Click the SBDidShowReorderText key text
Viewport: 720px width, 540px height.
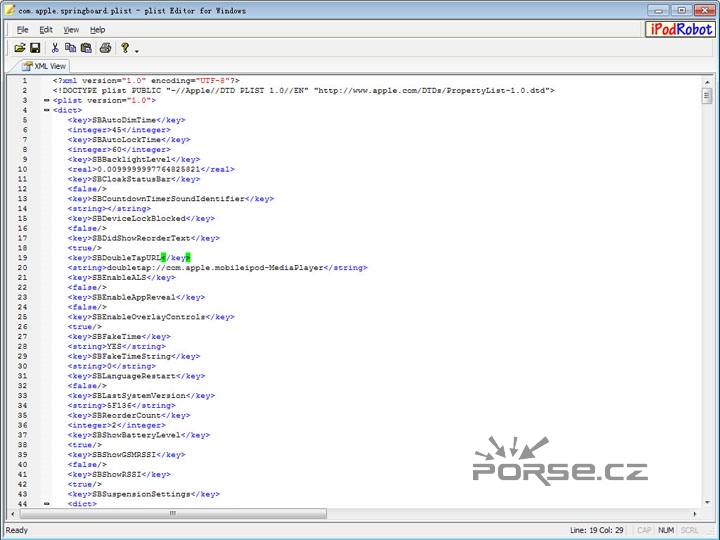click(141, 238)
